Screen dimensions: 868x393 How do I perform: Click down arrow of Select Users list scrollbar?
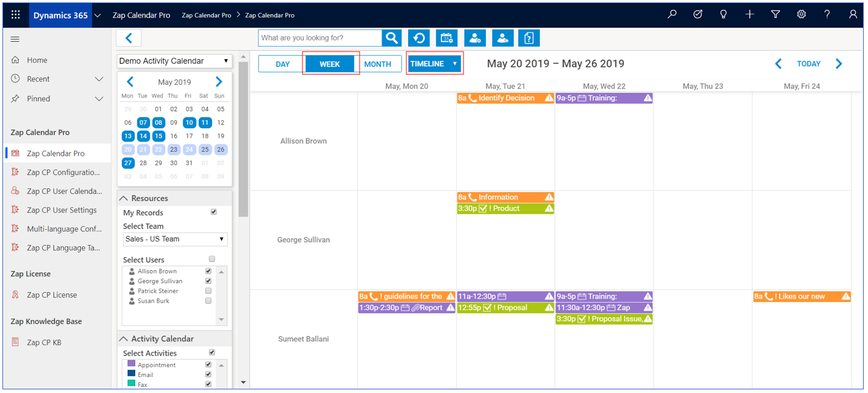point(221,320)
